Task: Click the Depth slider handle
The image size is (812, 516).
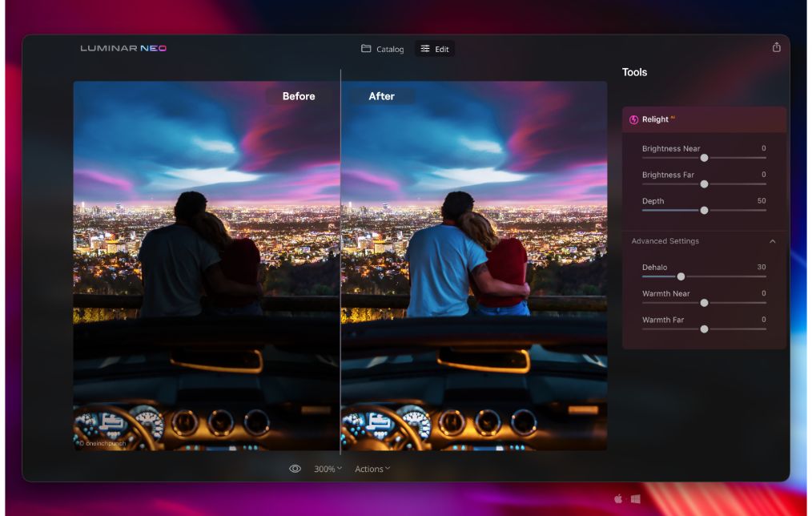Action: coord(704,210)
